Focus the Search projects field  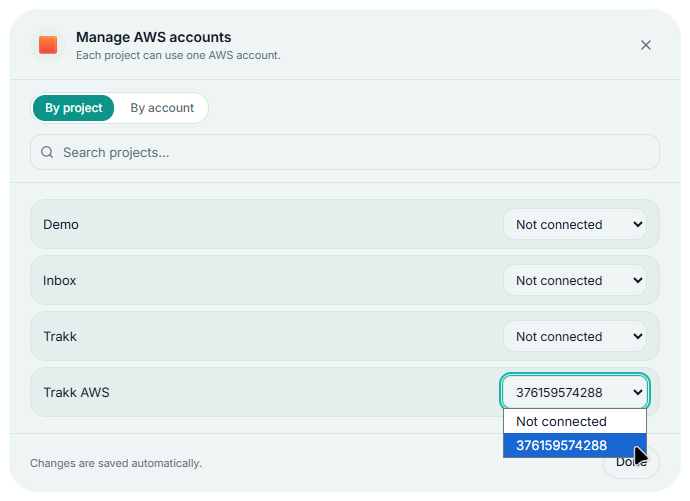click(x=345, y=152)
